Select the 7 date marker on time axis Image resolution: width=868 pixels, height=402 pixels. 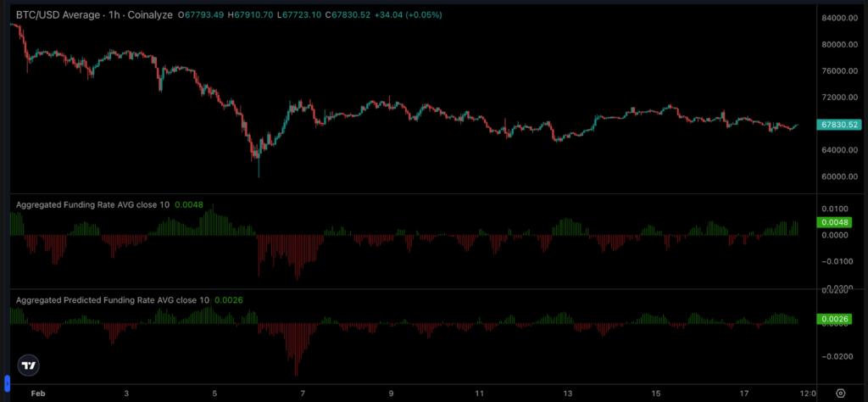point(303,394)
